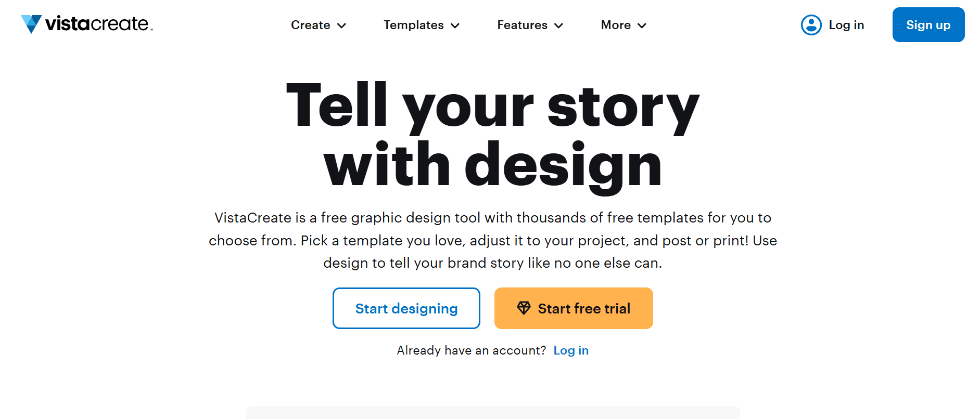The width and height of the screenshot is (980, 419).
Task: Click the user avatar icon in header
Action: 811,25
